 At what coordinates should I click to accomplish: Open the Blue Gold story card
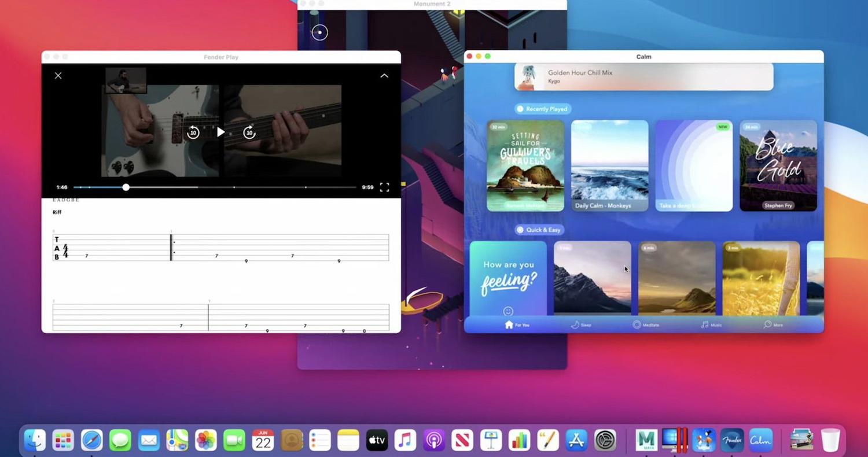[778, 165]
